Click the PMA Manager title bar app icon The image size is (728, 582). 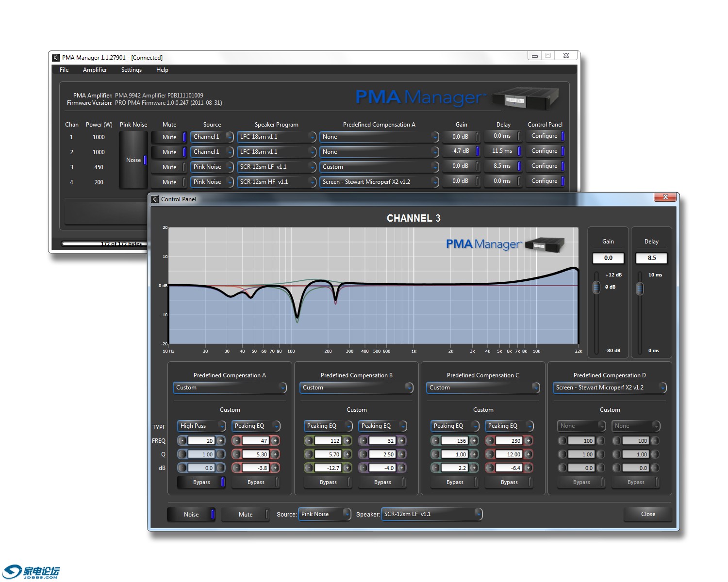56,58
